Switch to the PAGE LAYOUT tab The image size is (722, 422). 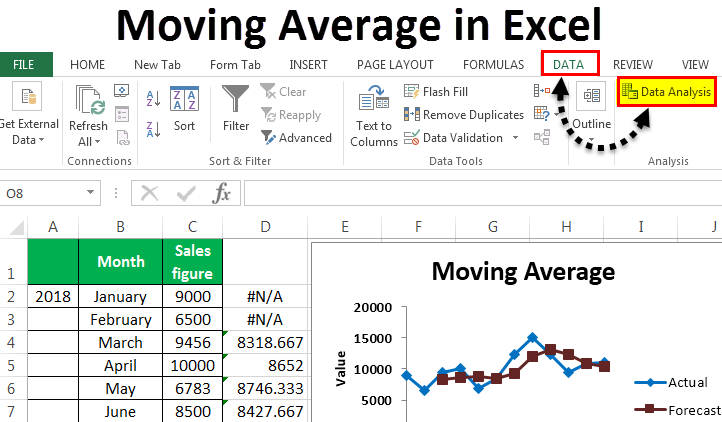395,64
